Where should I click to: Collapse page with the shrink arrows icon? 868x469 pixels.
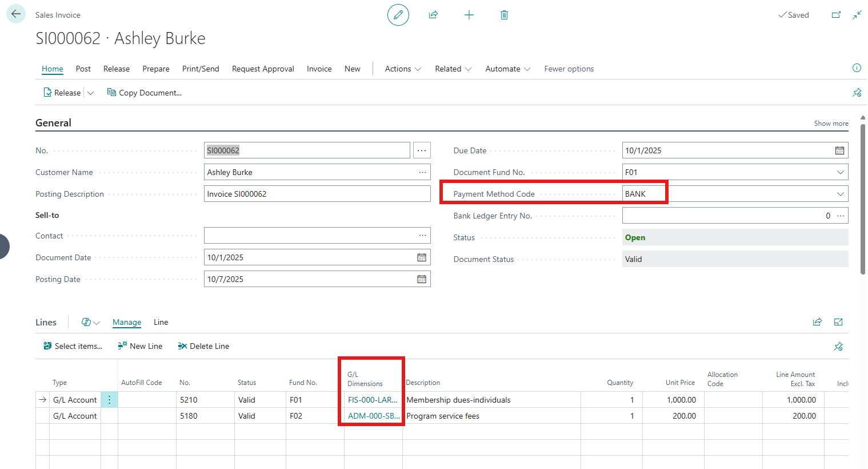857,15
